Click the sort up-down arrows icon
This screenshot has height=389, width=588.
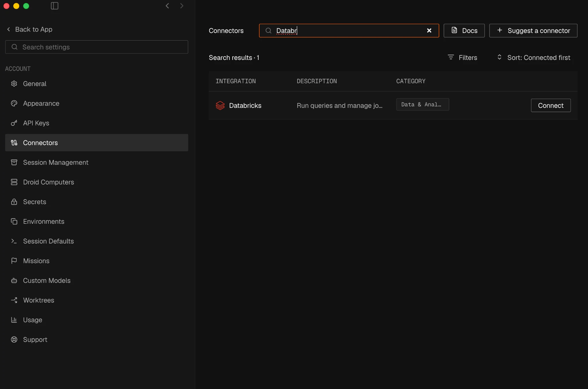pyautogui.click(x=499, y=57)
